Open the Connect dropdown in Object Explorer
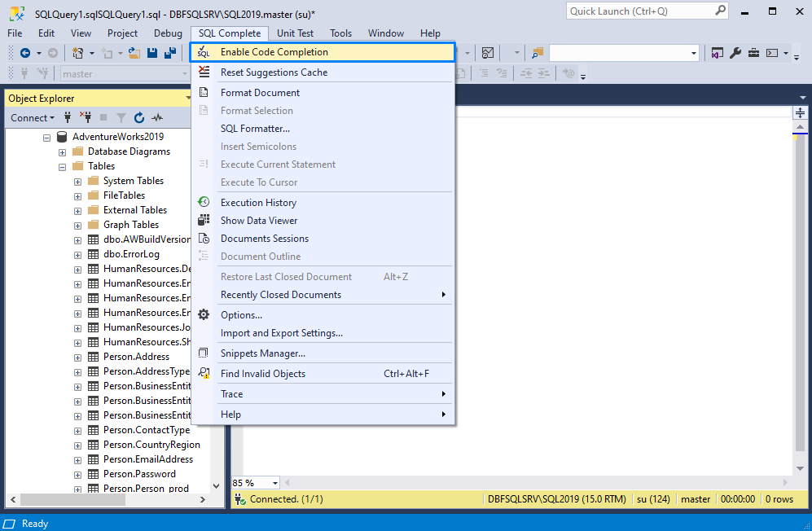The width and height of the screenshot is (812, 531). (32, 117)
